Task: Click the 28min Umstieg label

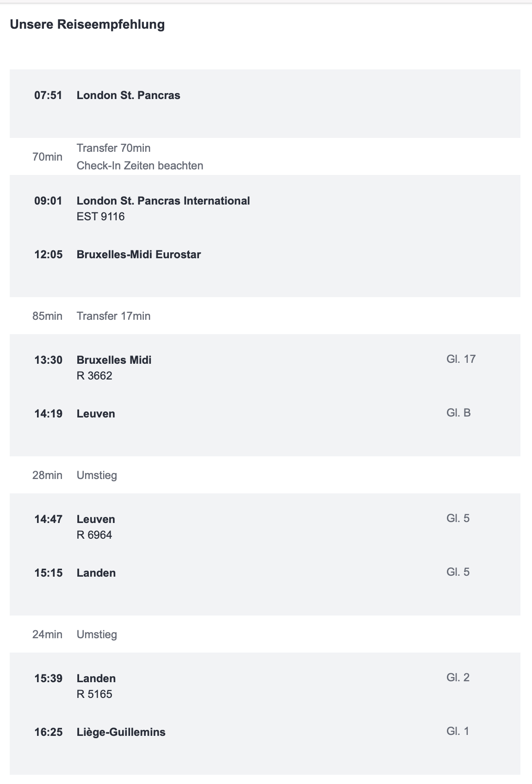Action: [x=97, y=475]
